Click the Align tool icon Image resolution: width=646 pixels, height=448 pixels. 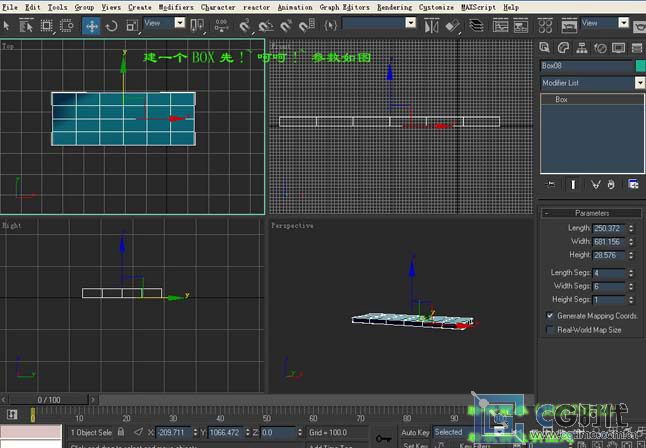tap(452, 26)
